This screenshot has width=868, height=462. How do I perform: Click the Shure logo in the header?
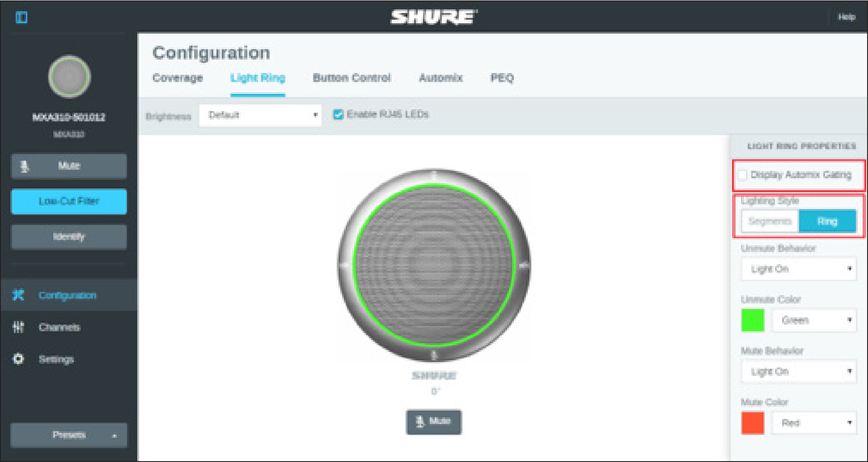coord(432,17)
